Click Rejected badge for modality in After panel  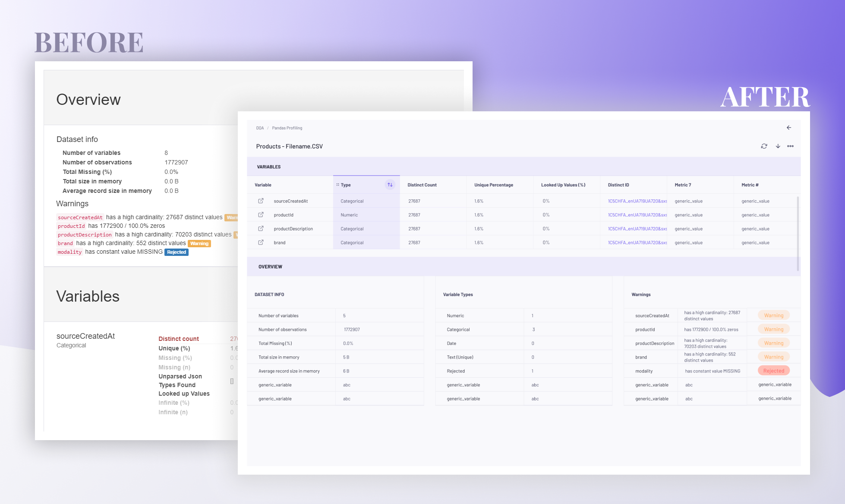(x=773, y=371)
